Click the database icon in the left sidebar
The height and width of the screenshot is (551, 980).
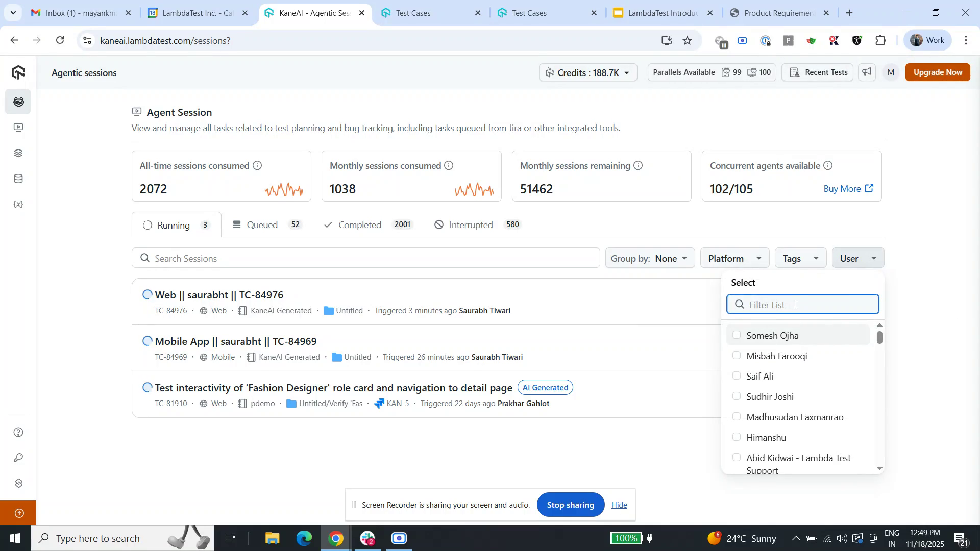click(18, 179)
